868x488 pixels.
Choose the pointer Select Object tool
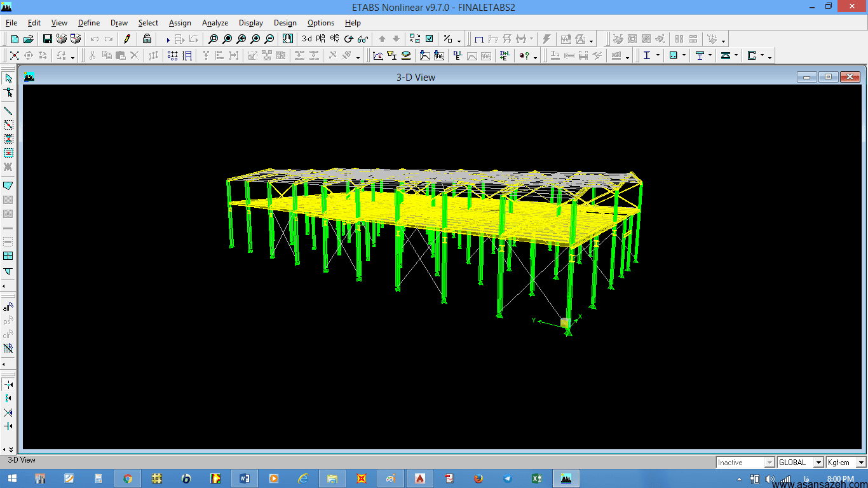coord(8,78)
